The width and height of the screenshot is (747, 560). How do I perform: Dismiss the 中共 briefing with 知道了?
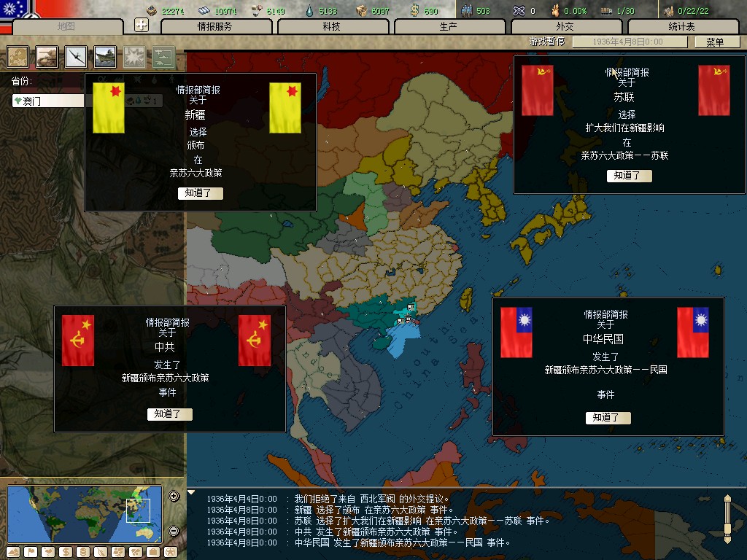point(169,414)
